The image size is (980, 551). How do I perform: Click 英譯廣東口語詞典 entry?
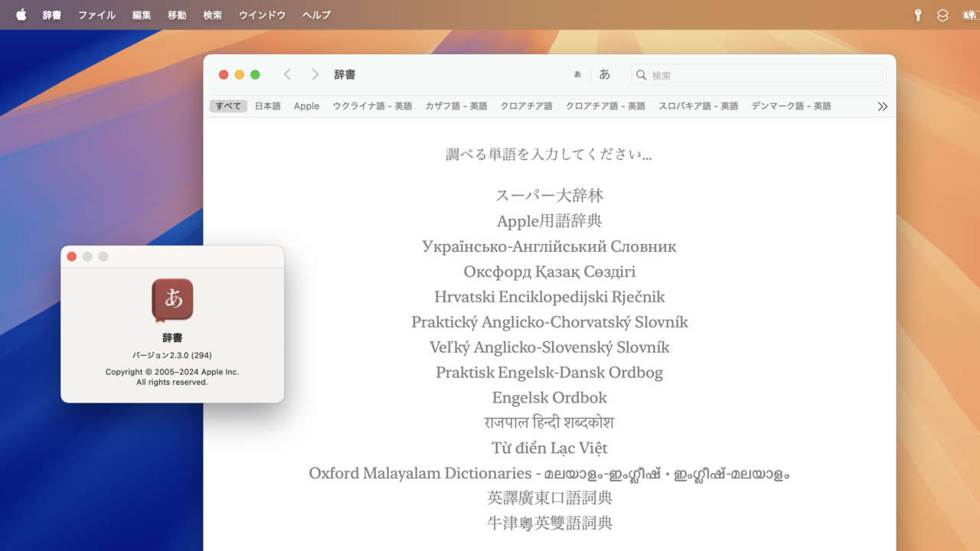[x=550, y=498]
